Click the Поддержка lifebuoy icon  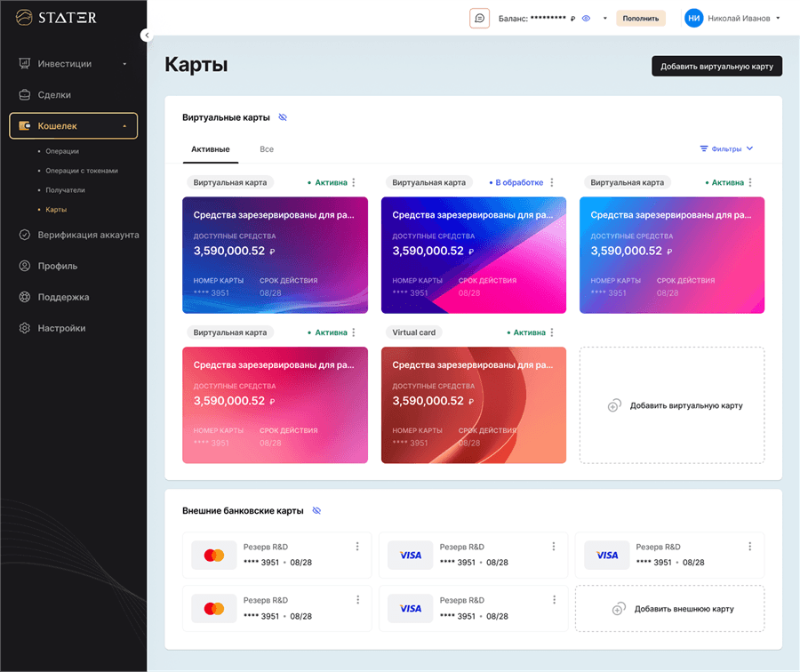click(25, 297)
